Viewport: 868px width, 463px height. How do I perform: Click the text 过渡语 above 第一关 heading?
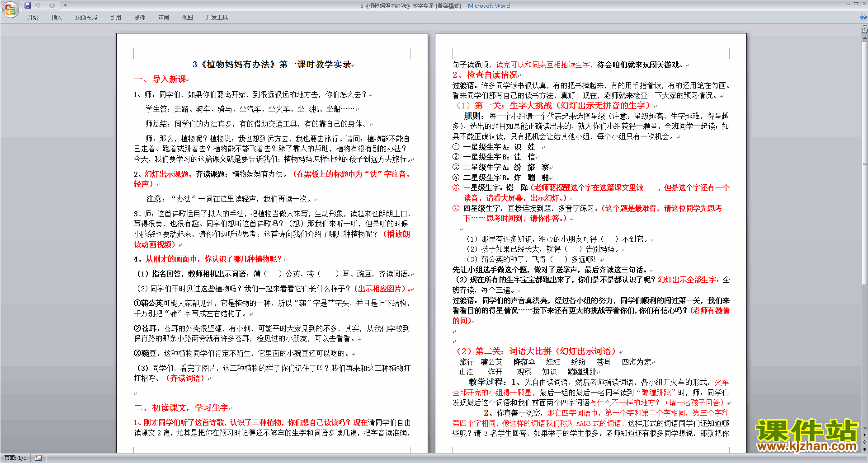coord(463,86)
